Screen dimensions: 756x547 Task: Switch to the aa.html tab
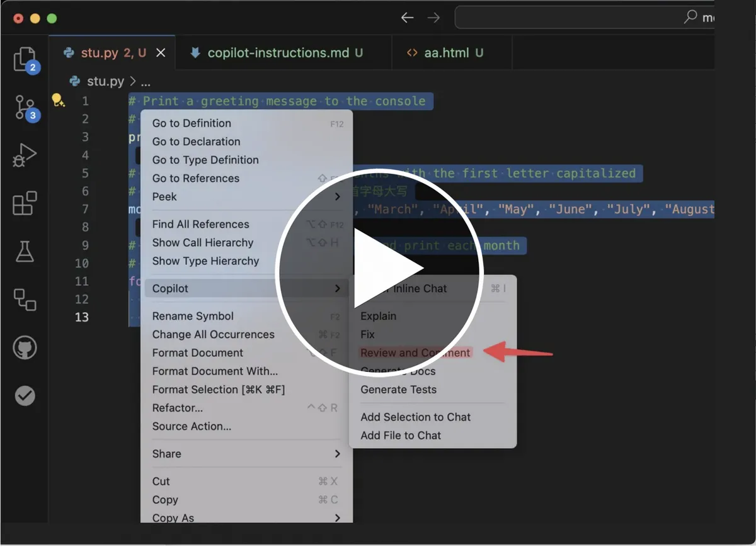pos(445,53)
